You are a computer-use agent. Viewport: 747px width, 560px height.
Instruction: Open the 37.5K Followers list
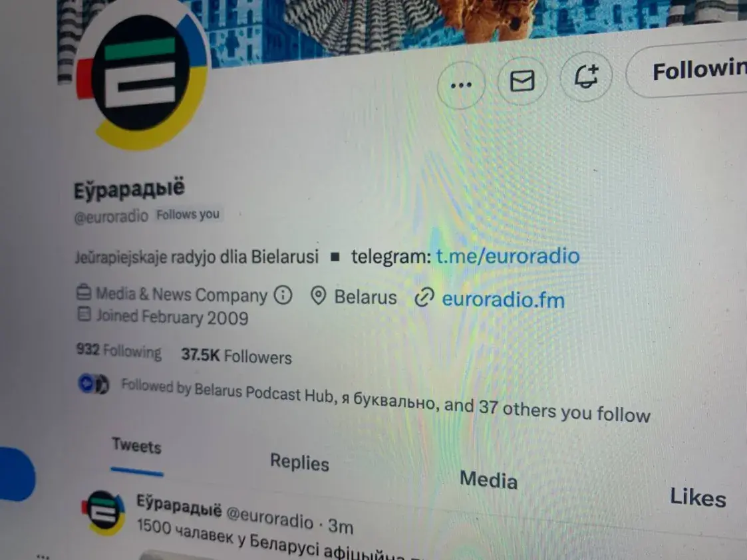(x=236, y=356)
